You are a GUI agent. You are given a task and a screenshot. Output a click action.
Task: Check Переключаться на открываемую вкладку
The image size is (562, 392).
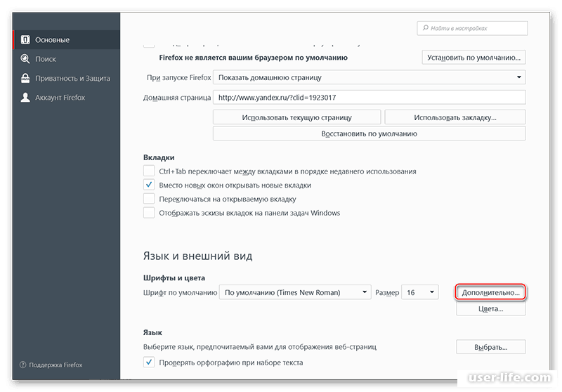click(x=149, y=199)
